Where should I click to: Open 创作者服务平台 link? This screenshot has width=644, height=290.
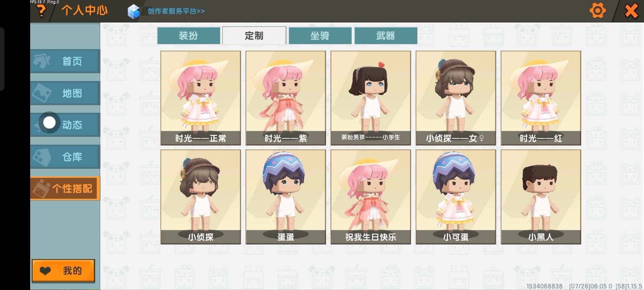(176, 11)
